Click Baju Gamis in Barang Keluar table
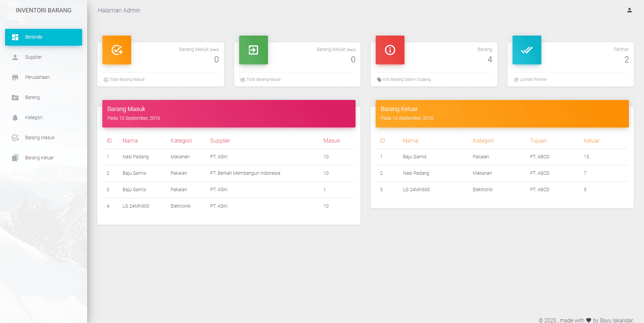This screenshot has width=644, height=323. pos(415,157)
